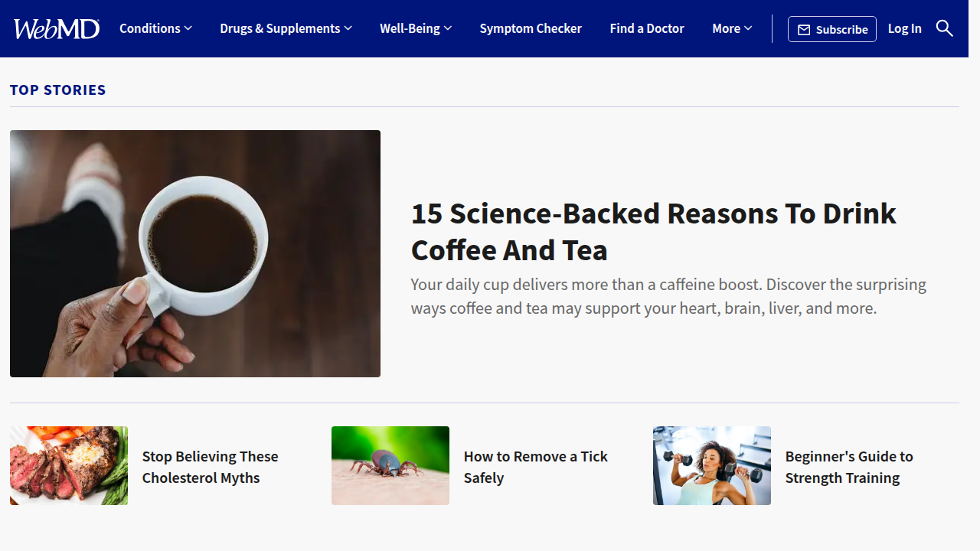Open the Well-Being dropdown
Screen dimensions: 980x551
416,28
